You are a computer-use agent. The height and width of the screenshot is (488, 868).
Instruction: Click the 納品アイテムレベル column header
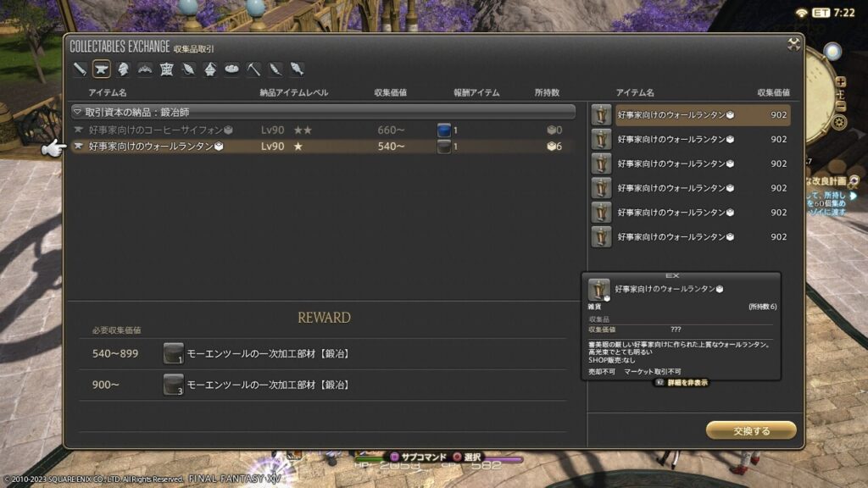click(294, 92)
